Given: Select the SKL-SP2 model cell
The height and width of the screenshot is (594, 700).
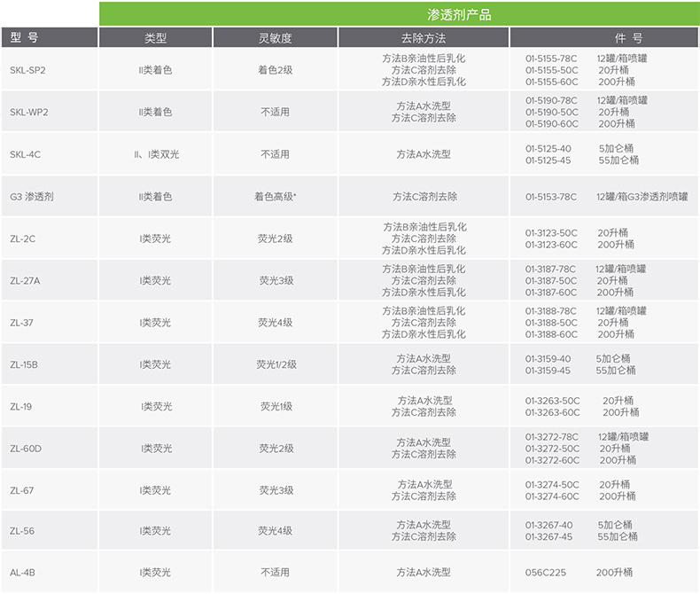Looking at the screenshot, I should click(27, 70).
